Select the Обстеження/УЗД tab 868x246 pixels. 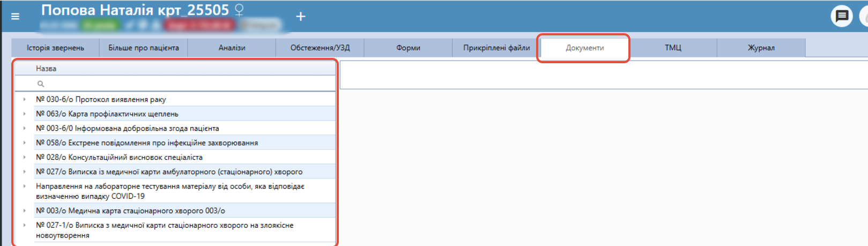tap(320, 48)
